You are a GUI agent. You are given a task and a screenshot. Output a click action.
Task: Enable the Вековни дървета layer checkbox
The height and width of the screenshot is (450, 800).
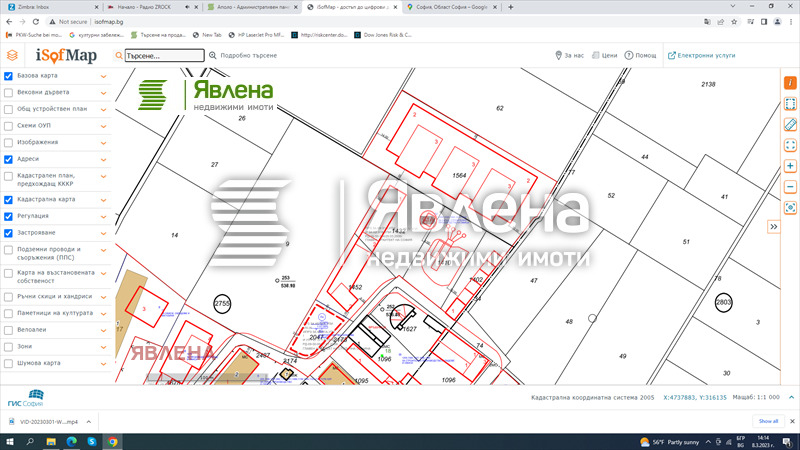(9, 92)
